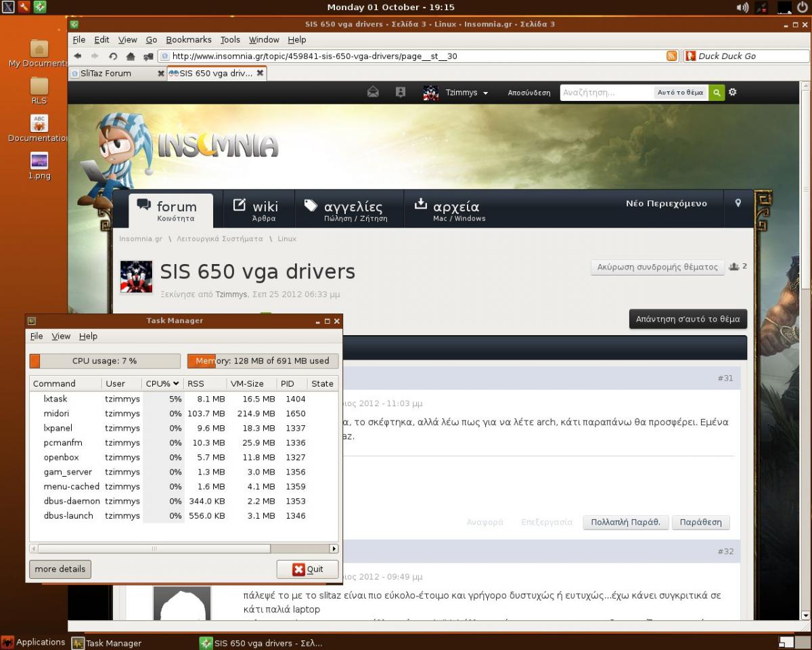Click the power button in top panel
Viewport: 812px width, 650px height.
click(x=803, y=7)
